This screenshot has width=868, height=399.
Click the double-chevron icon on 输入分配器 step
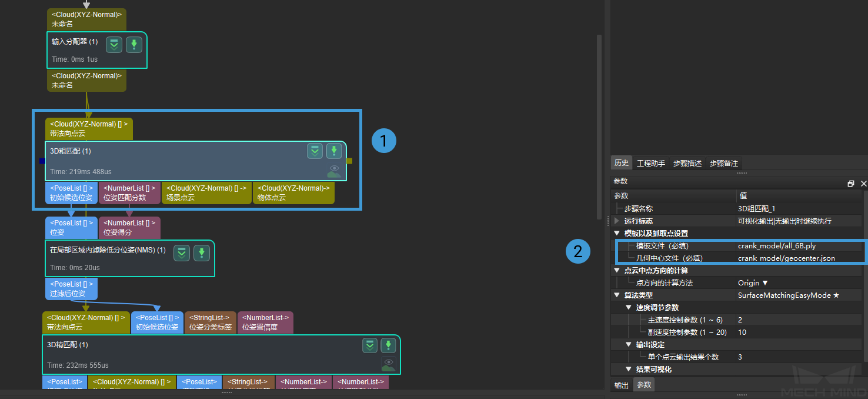[114, 45]
